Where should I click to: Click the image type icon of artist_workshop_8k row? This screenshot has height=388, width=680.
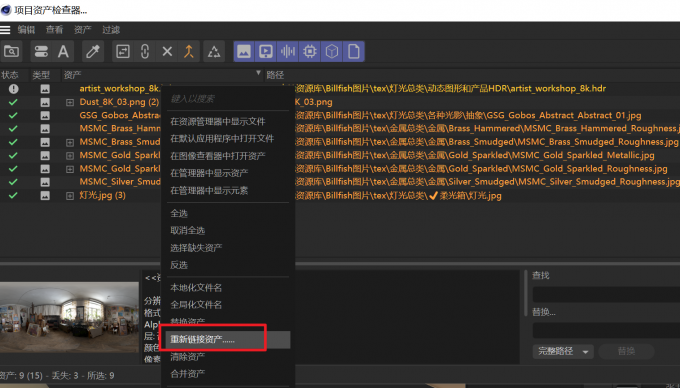45,89
